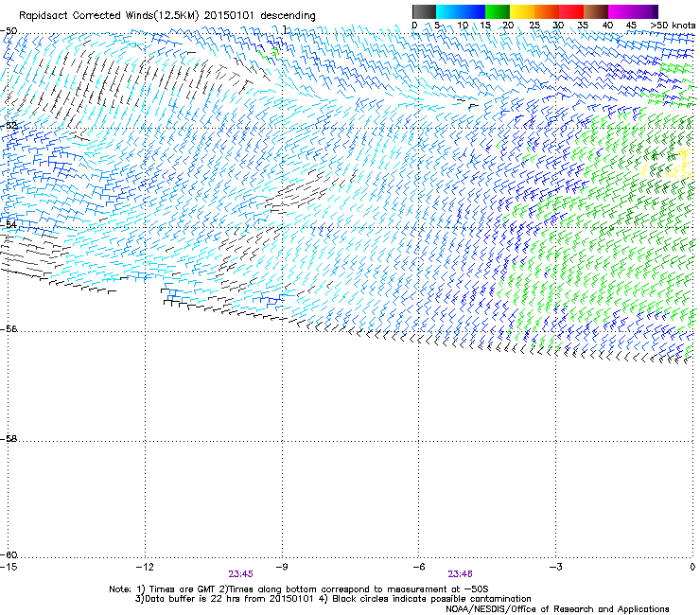The image size is (700, 615).
Task: Click the '-15' longitude label
Action: click(x=9, y=567)
